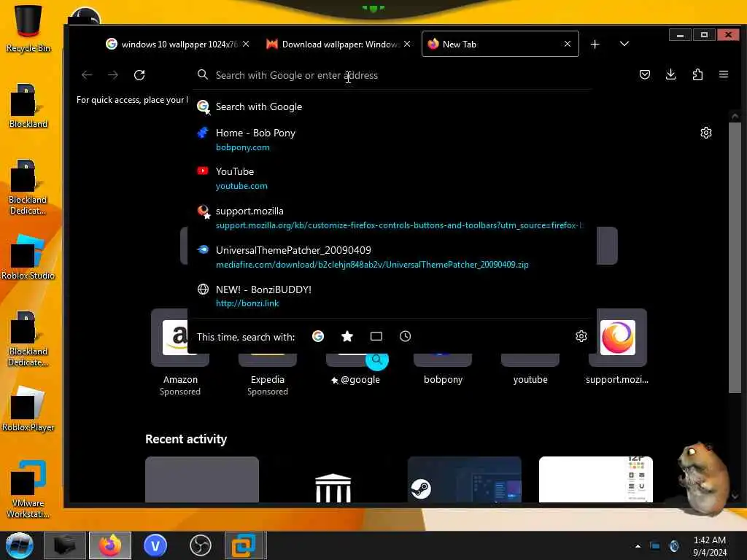Open @google shortcut
Screen dimensions: 747x560
tap(355, 369)
